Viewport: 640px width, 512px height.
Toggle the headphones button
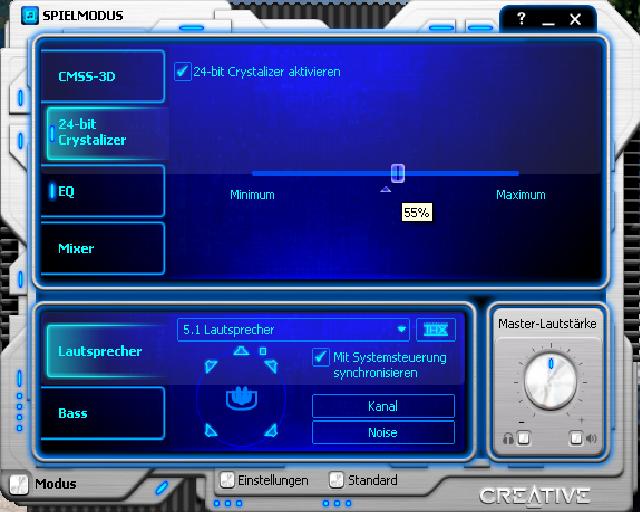[523, 438]
